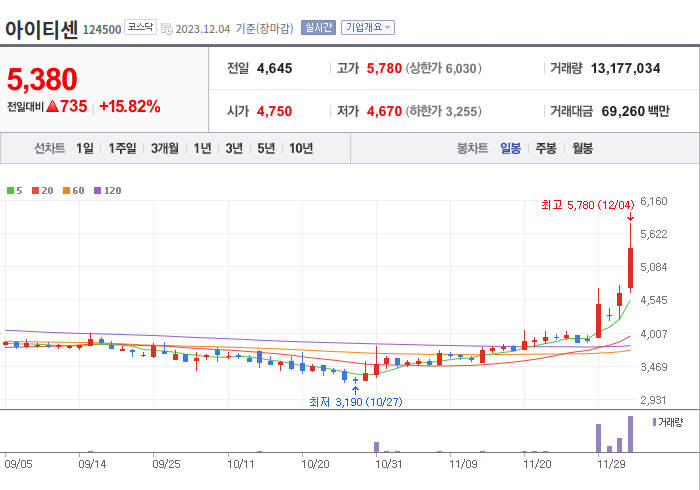Switch to the 월봉 monthly candle chart

pyautogui.click(x=583, y=148)
